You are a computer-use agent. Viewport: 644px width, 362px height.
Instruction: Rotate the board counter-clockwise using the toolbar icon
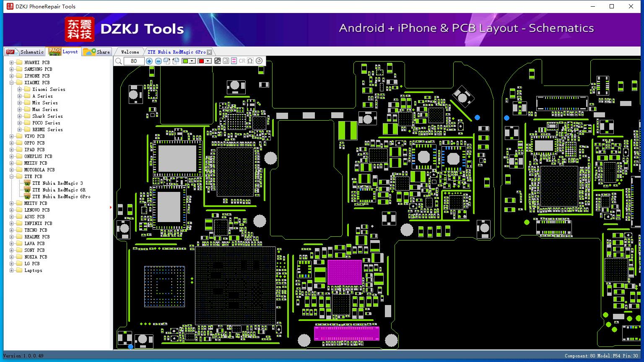tap(176, 61)
